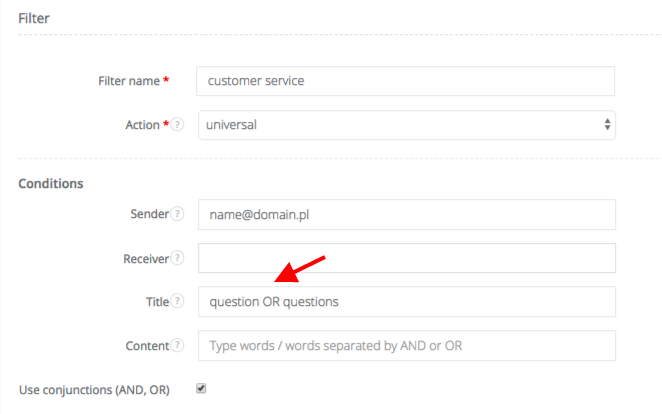The image size is (662, 414).
Task: Click the empty Receiver input field
Action: 406,258
